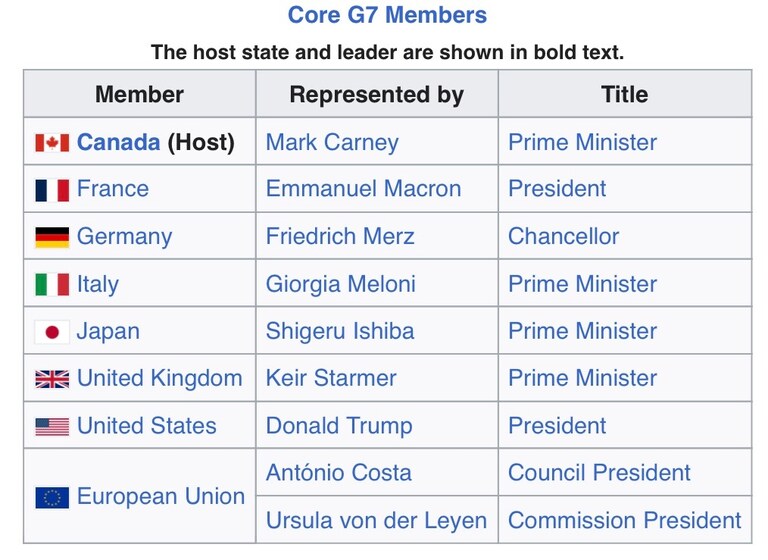Viewport: 768px width, 560px height.
Task: Open the Shigeru Ishiba link
Action: pos(340,332)
